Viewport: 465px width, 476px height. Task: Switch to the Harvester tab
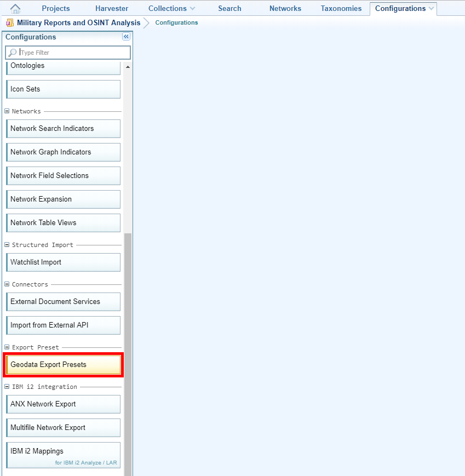(111, 9)
